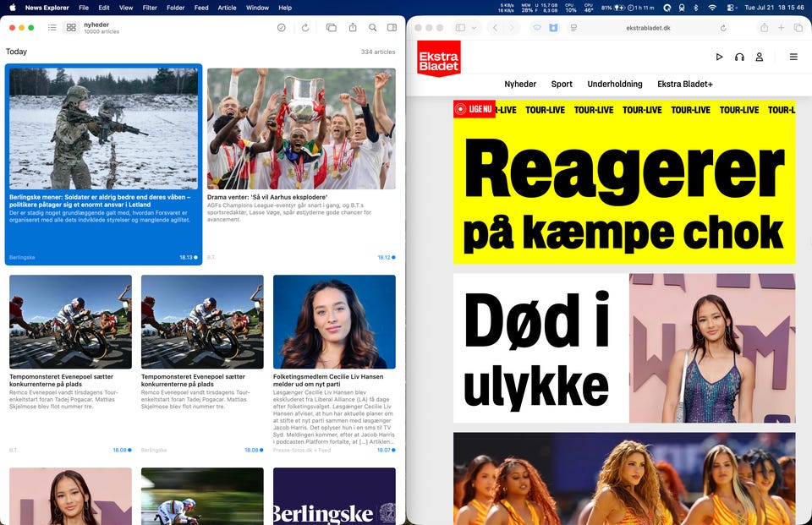Open 'Drama venter: Så vil Aarhus eksplodere' article

coord(301,164)
